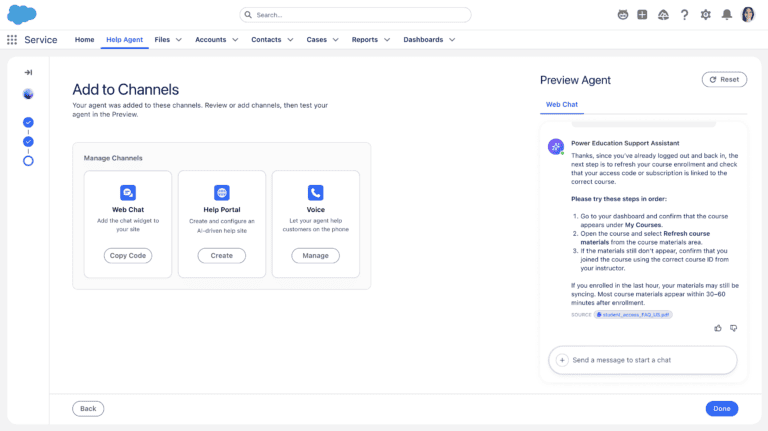Click the plus attachment icon in chat input
Screen dimensions: 768x431
(562, 360)
